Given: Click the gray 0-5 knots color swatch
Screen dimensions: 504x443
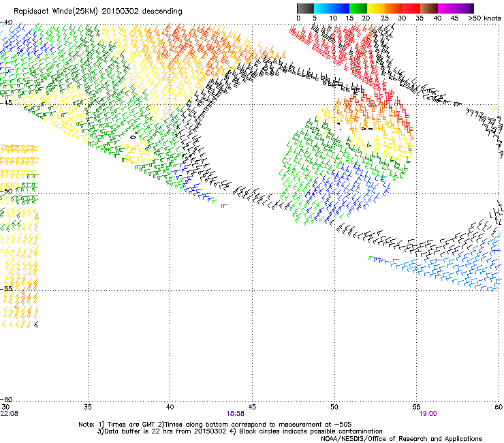Looking at the screenshot, I should (305, 8).
